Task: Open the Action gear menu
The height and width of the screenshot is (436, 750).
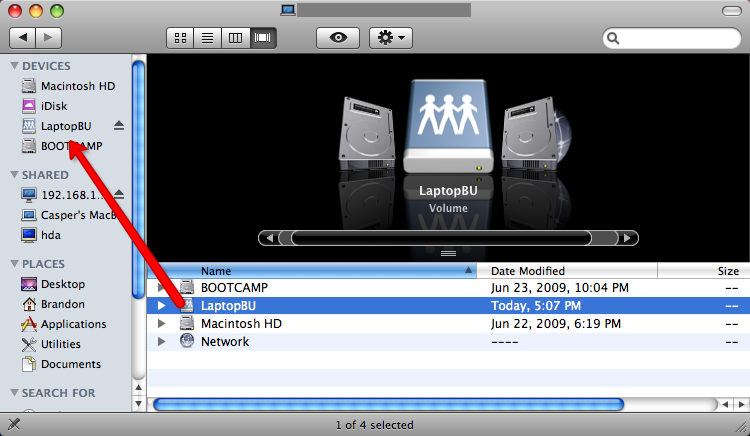Action: [x=391, y=38]
